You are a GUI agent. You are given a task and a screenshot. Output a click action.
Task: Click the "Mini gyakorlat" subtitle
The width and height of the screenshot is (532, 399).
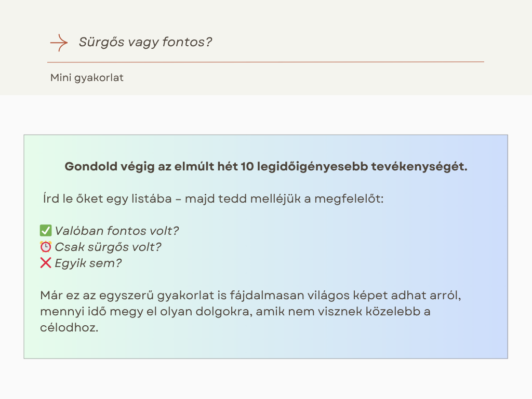[x=87, y=78]
